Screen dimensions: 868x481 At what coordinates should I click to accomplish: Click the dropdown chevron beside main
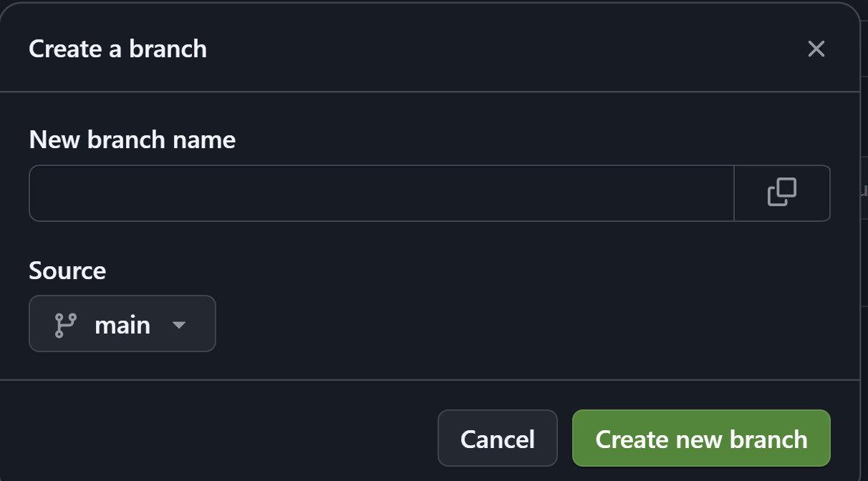pos(179,324)
